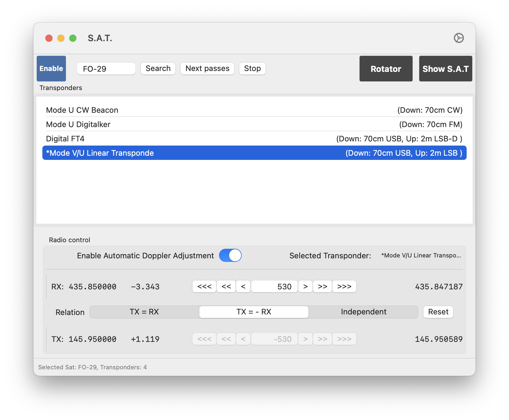Click the corrected RX frequency 435.847187
The image size is (509, 420).
(x=439, y=287)
